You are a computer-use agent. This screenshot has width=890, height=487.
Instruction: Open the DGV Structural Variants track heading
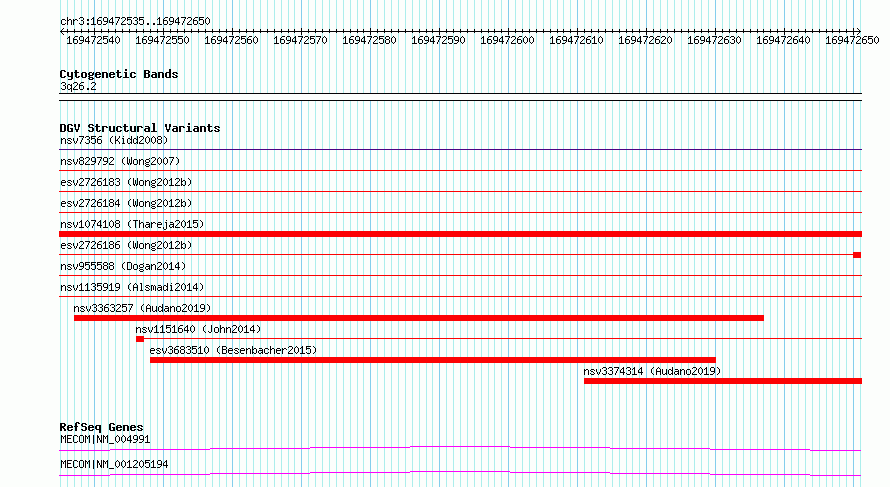[x=140, y=128]
